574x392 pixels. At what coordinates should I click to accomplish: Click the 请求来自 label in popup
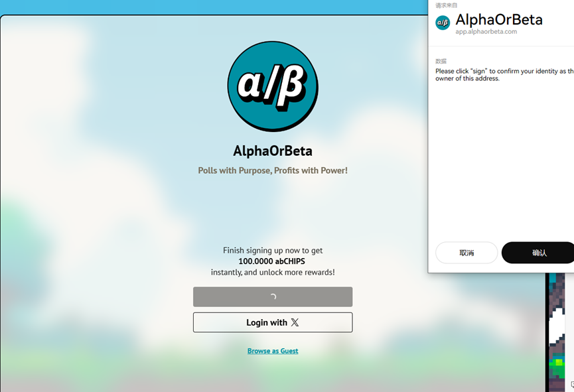[446, 5]
